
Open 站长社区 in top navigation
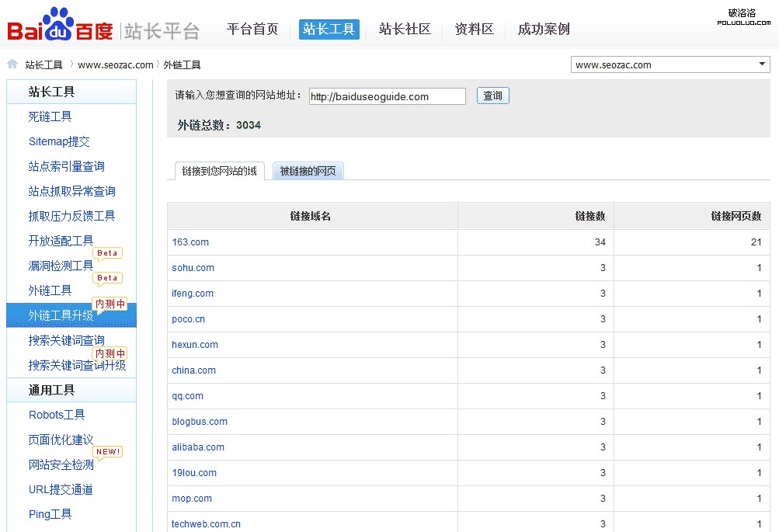[x=405, y=30]
